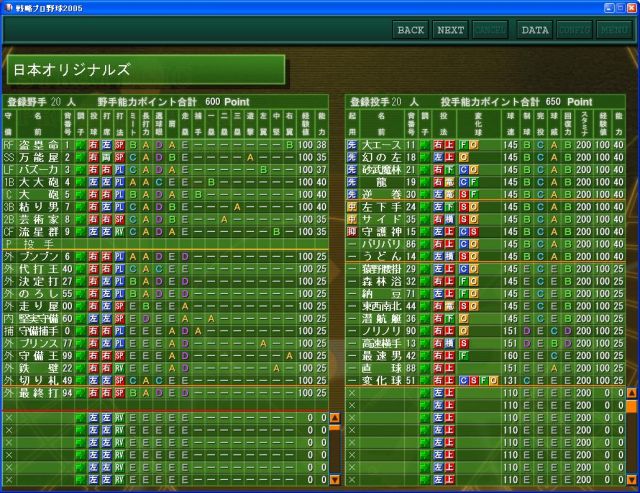The height and width of the screenshot is (493, 640).
Task: Select pitcher row 森林浴
Action: pyautogui.click(x=485, y=281)
